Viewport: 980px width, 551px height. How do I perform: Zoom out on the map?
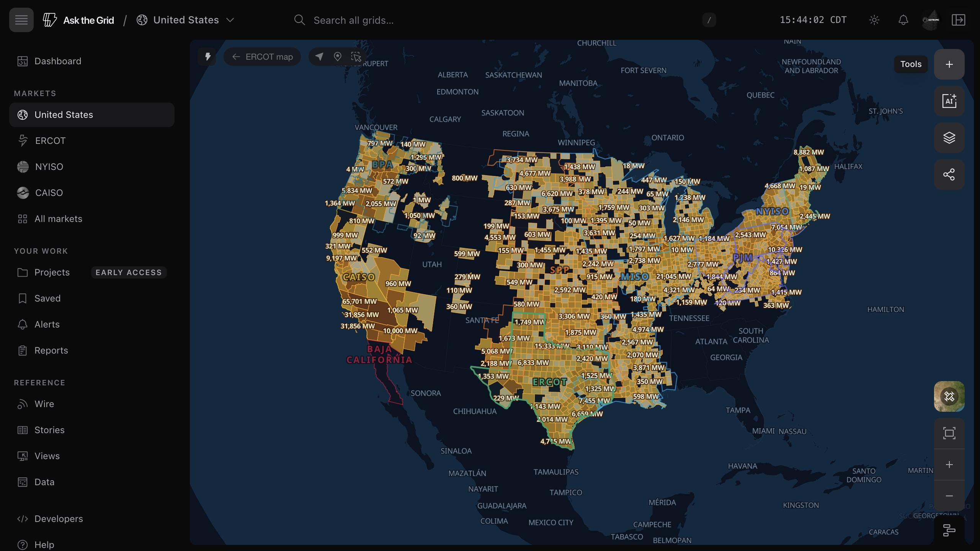click(949, 496)
